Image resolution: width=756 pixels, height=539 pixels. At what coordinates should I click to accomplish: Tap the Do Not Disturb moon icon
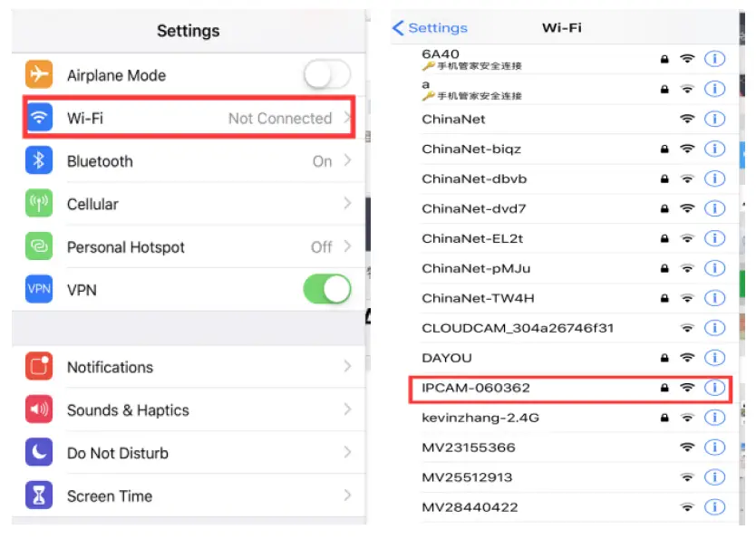(39, 453)
